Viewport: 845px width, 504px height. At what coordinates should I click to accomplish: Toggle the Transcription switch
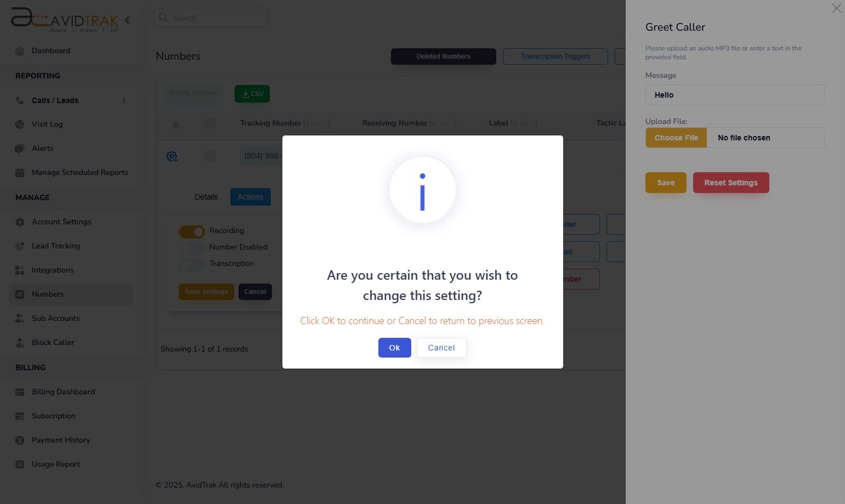192,264
